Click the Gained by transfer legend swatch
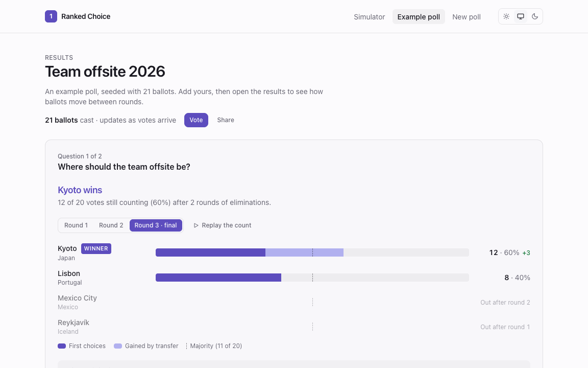 [118, 346]
